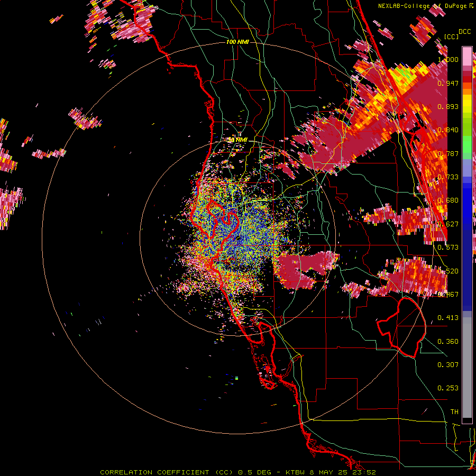Click the 0.840 scale value

pos(448,130)
